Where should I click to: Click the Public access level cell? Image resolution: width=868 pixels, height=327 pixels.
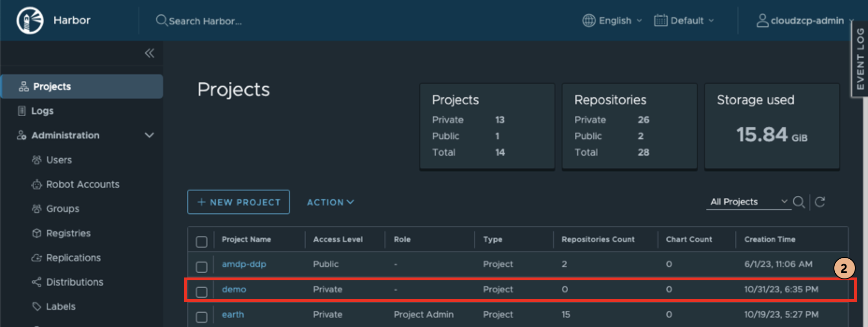tap(326, 264)
